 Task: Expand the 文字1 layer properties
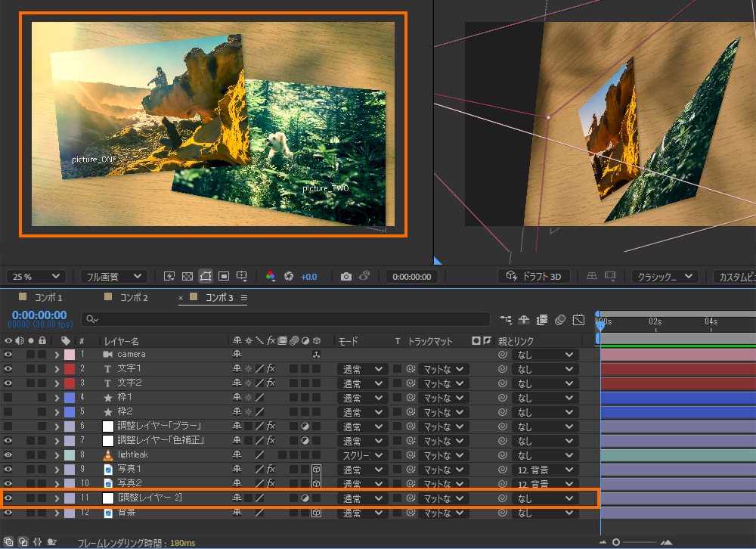57,368
